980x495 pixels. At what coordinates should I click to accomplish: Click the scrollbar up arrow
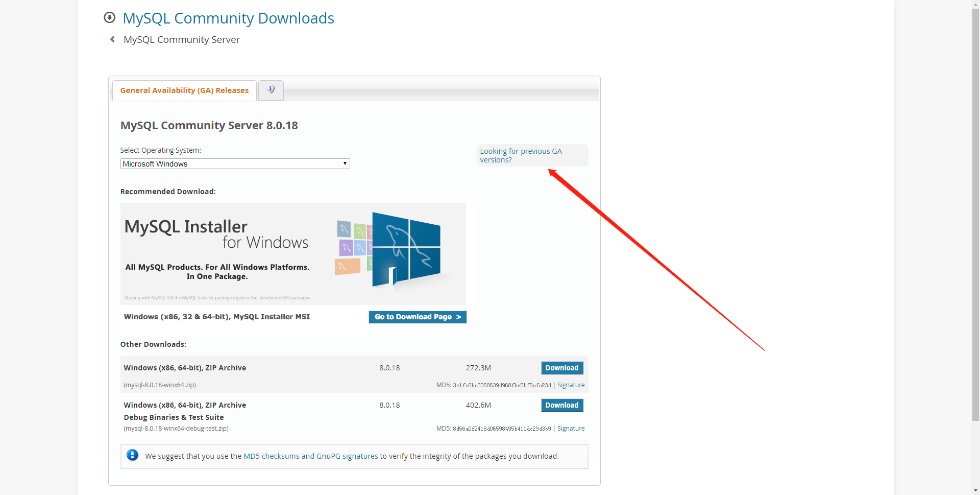(975, 4)
